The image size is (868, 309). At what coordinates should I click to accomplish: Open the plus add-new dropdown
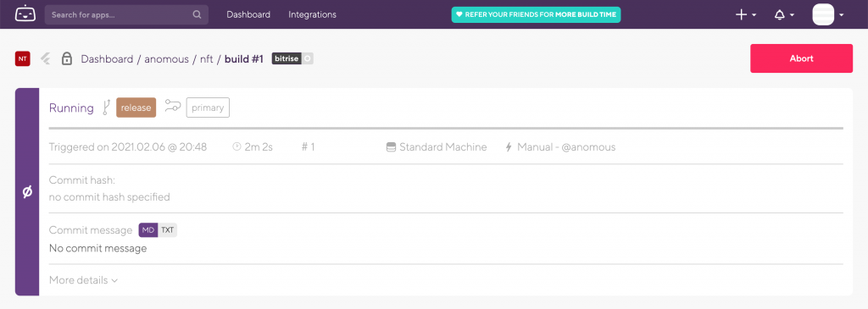pos(746,15)
